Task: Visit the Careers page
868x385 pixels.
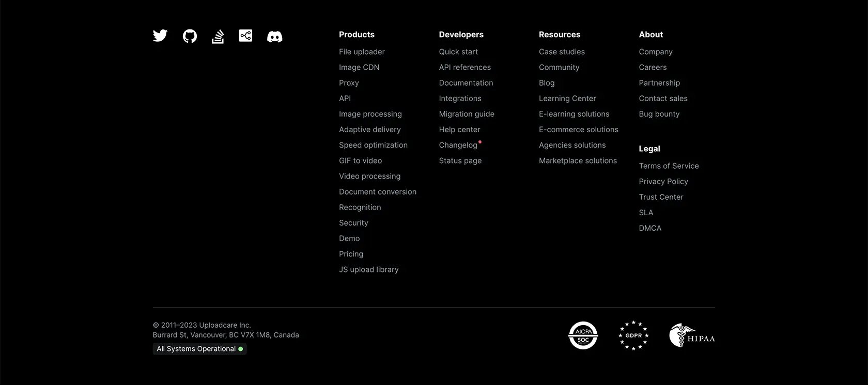Action: [x=653, y=67]
